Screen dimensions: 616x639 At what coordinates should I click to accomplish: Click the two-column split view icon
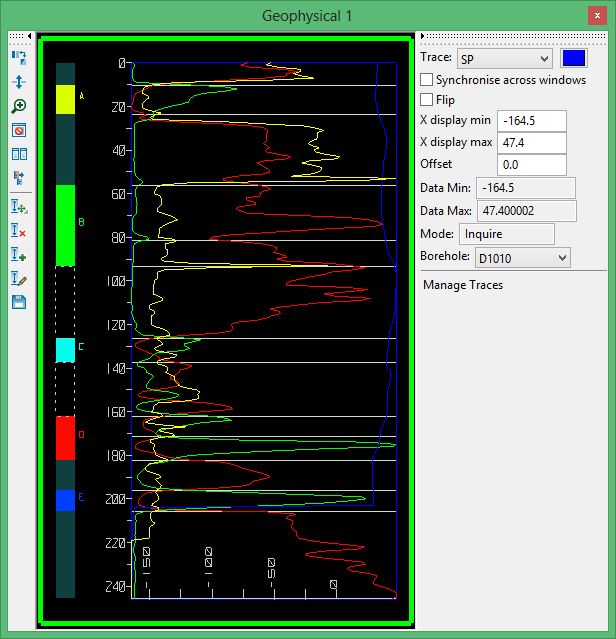click(x=18, y=154)
